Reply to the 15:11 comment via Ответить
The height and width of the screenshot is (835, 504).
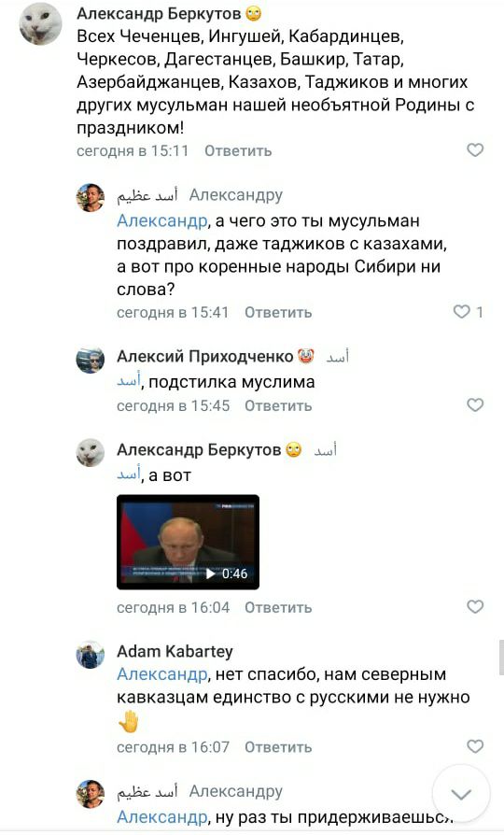[x=238, y=150]
